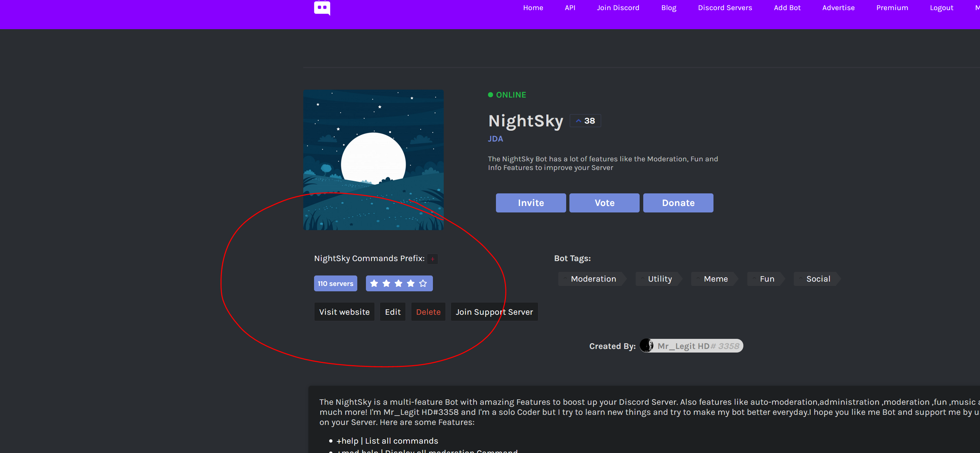This screenshot has height=453, width=980.
Task: Click the creator avatar for Mr_Legit HD
Action: (x=646, y=346)
